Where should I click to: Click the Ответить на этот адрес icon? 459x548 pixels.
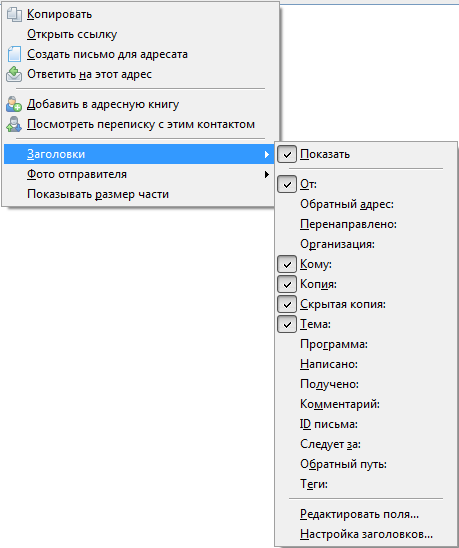pos(14,74)
